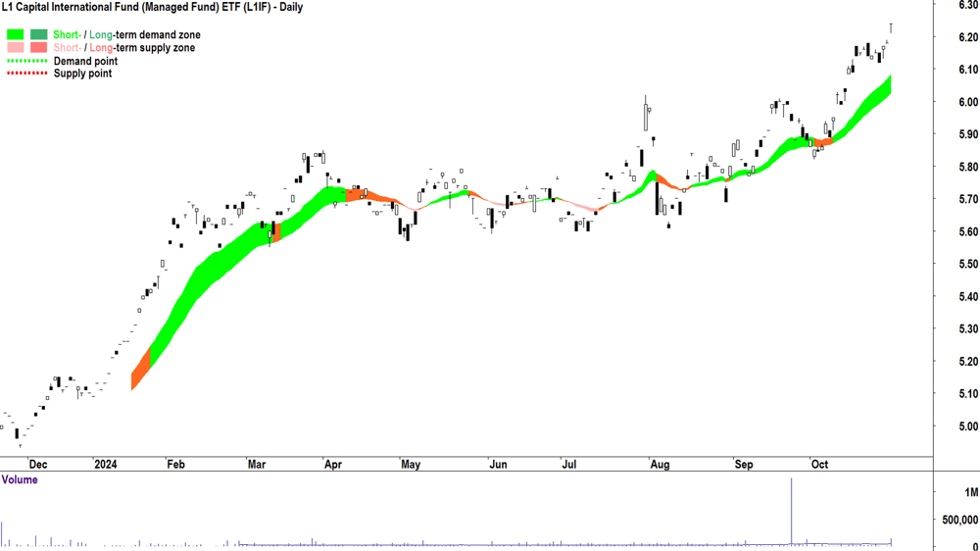Click the 5.90 price axis label
The height and width of the screenshot is (551, 980).
968,134
